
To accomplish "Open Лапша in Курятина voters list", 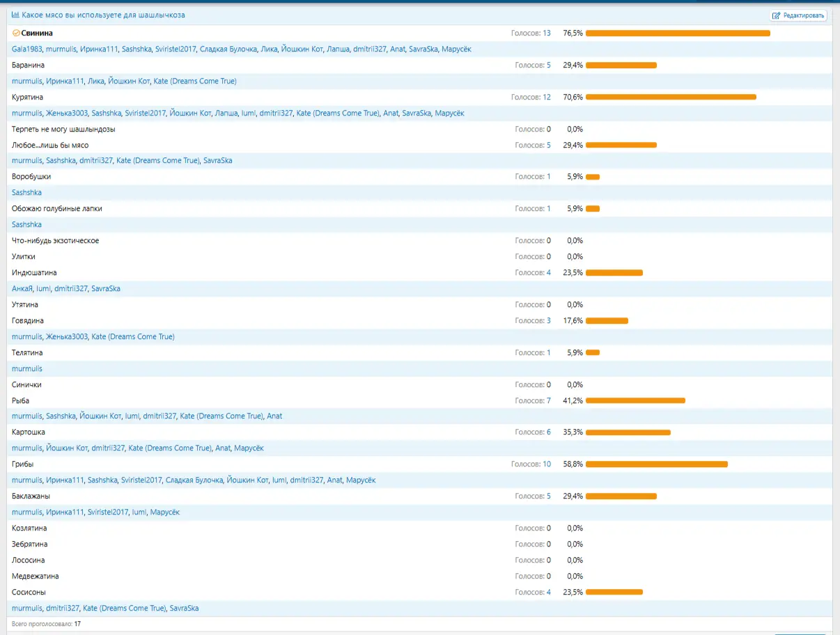I will click(226, 113).
